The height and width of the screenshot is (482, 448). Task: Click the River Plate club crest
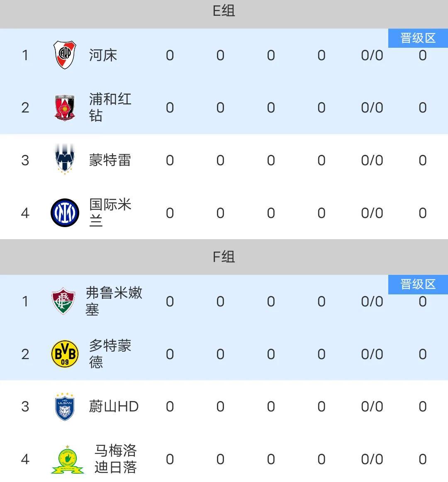click(x=65, y=55)
